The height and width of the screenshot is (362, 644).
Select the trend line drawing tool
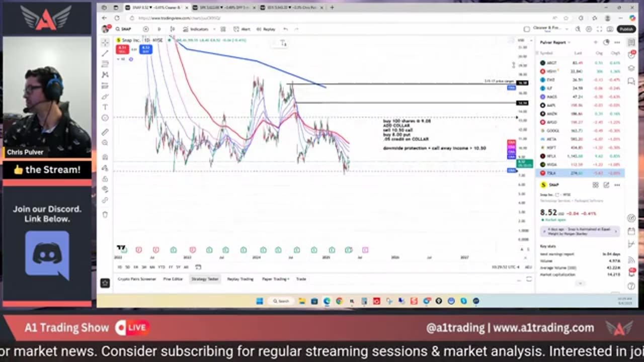[105, 53]
